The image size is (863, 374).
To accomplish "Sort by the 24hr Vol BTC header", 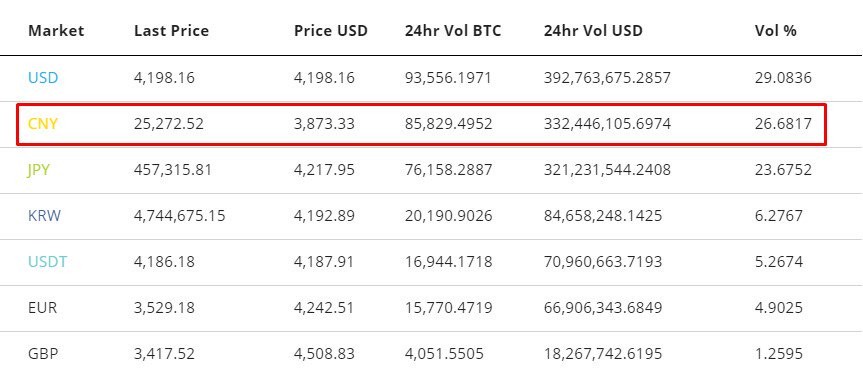I will coord(453,31).
